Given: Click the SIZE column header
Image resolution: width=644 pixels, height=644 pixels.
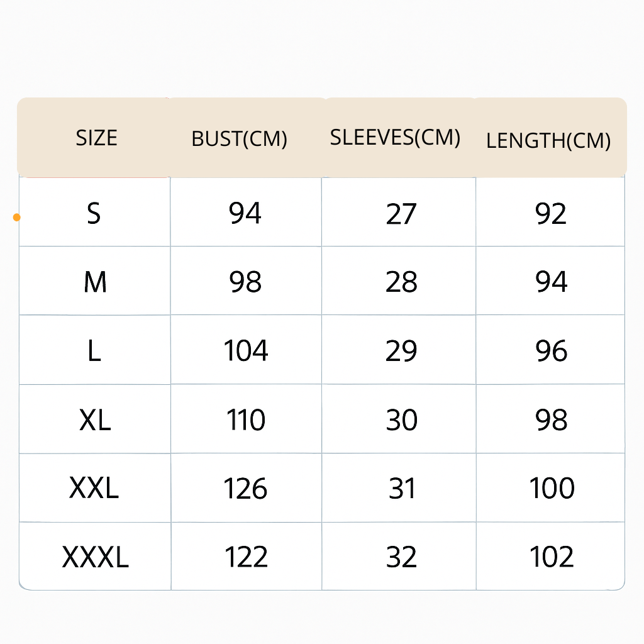Looking at the screenshot, I should (96, 138).
